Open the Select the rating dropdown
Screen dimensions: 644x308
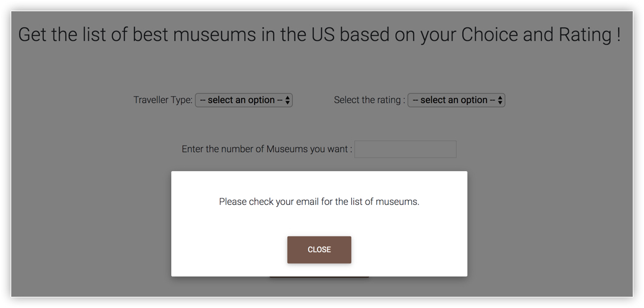pyautogui.click(x=456, y=100)
